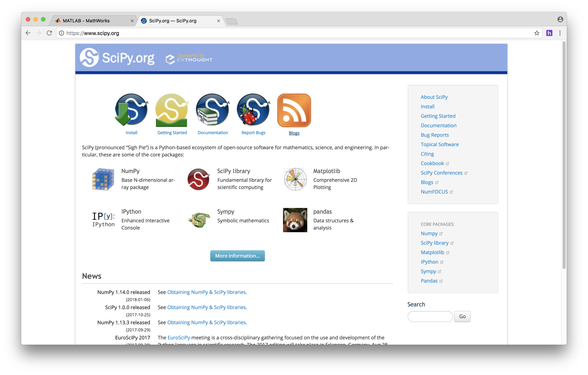Click the pandas package heading
588x375 pixels.
pyautogui.click(x=322, y=211)
